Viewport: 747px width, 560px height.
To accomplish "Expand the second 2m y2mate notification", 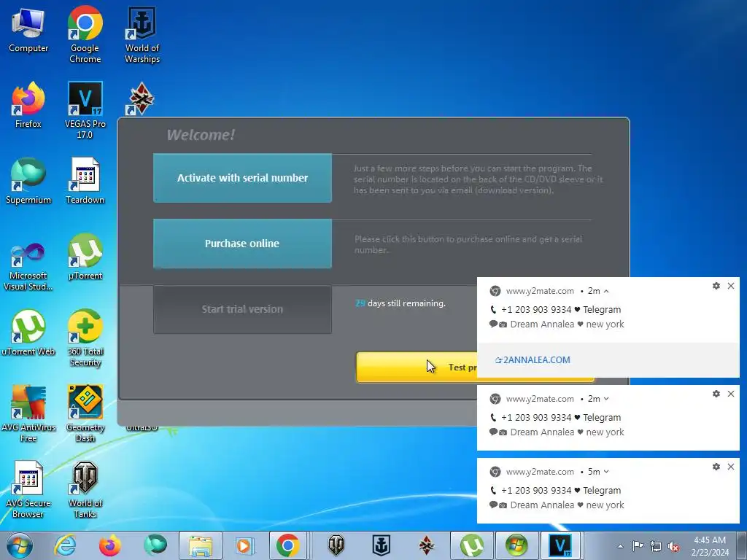I will 606,399.
